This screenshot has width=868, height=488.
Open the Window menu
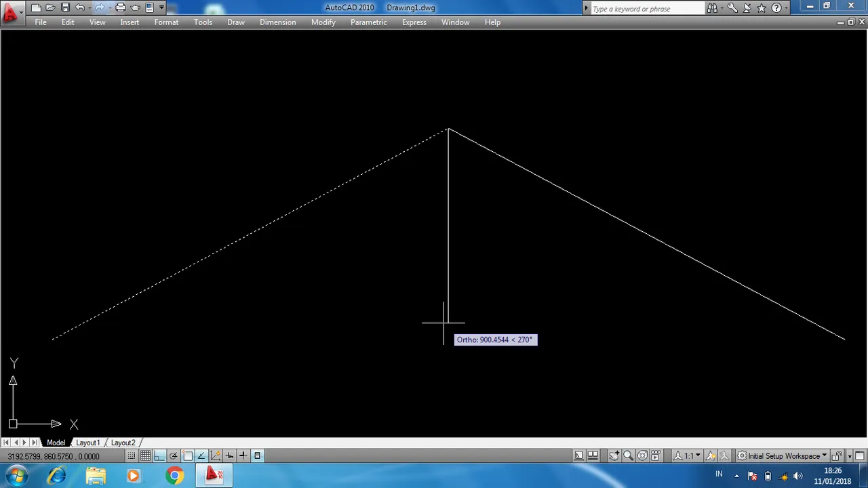(x=456, y=22)
